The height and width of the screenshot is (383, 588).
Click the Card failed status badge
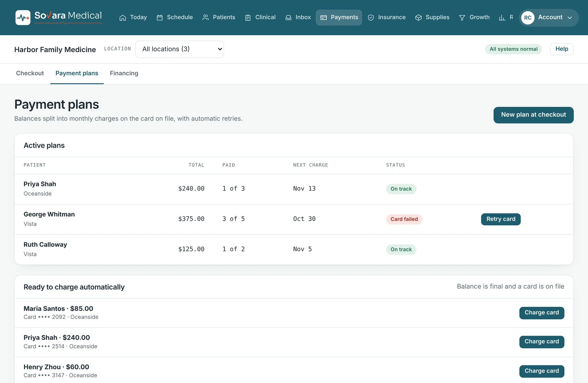click(x=404, y=219)
